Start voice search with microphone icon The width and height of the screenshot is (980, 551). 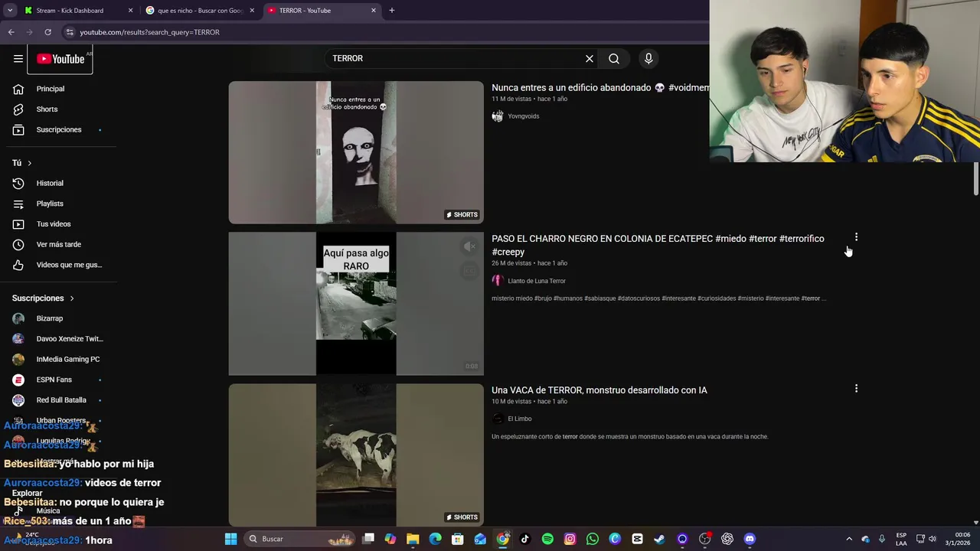pyautogui.click(x=648, y=59)
